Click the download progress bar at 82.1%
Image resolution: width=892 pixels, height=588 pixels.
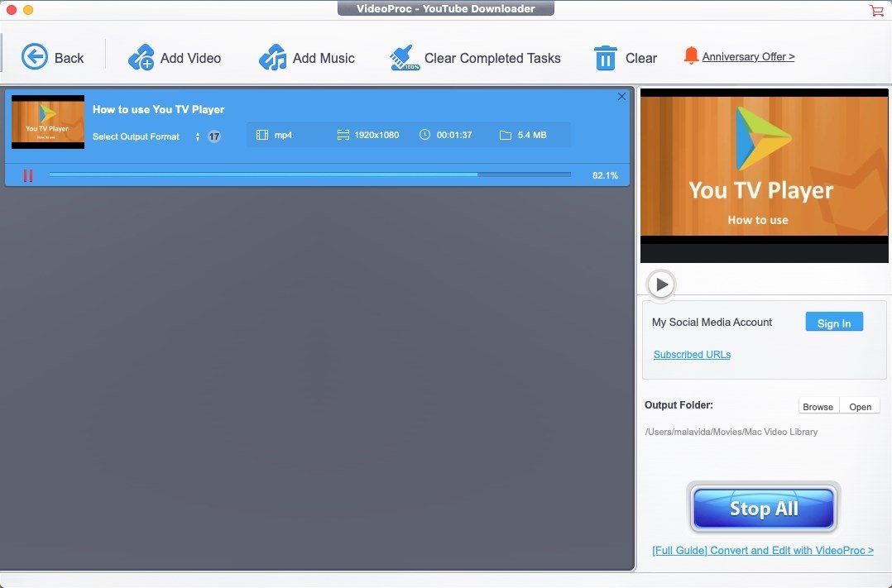point(310,174)
